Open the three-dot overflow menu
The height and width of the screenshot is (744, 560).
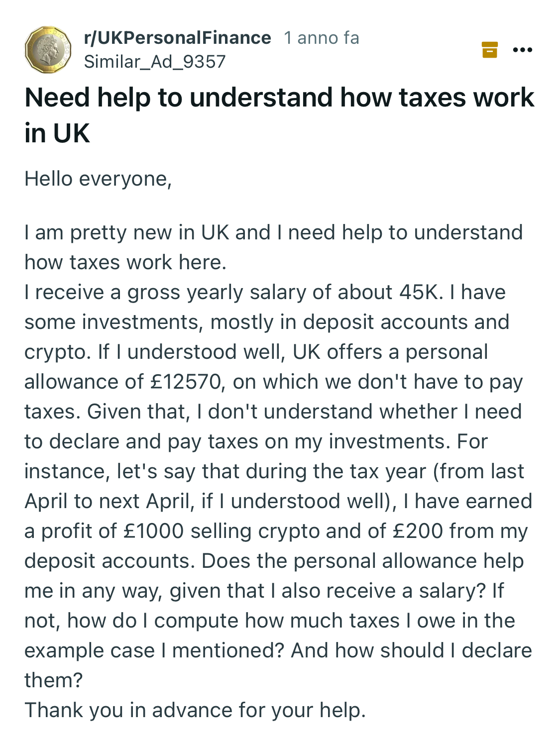pos(522,50)
